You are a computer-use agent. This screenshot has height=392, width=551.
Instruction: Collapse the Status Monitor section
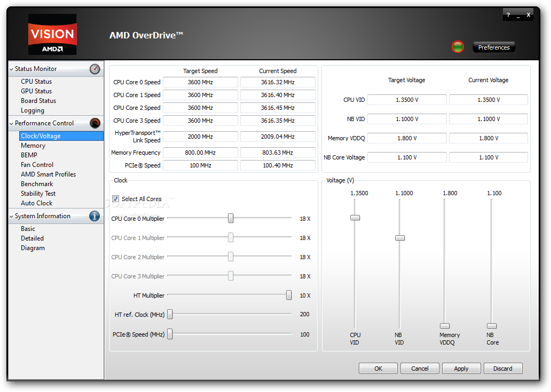[x=12, y=69]
